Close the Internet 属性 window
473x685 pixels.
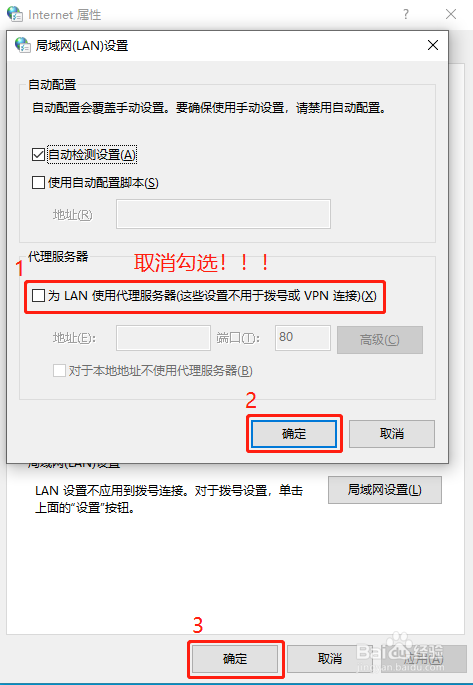(451, 14)
